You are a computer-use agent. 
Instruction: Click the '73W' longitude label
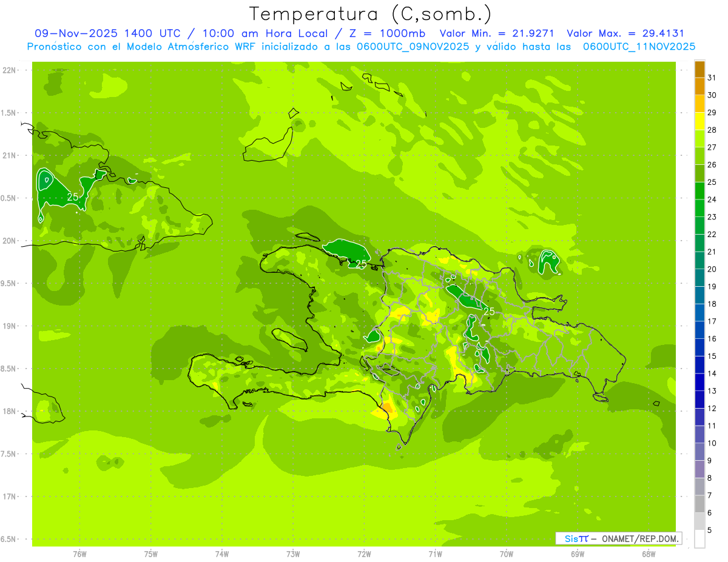pos(293,554)
